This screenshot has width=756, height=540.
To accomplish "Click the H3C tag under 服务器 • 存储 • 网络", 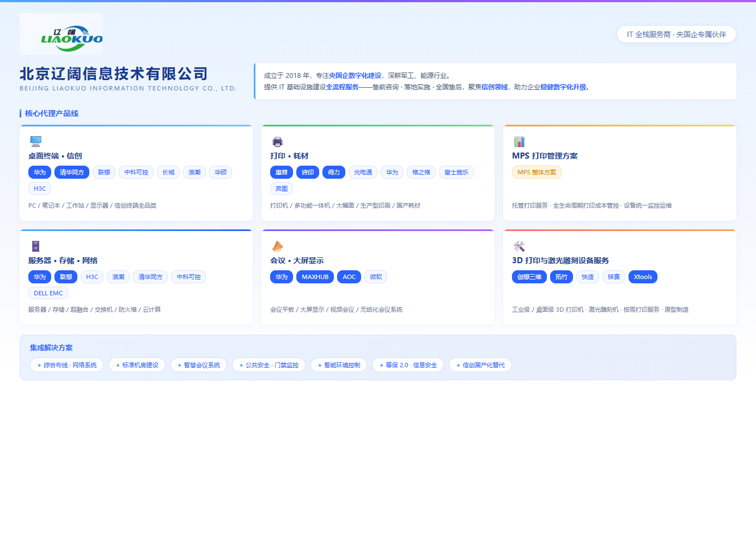I will (92, 277).
